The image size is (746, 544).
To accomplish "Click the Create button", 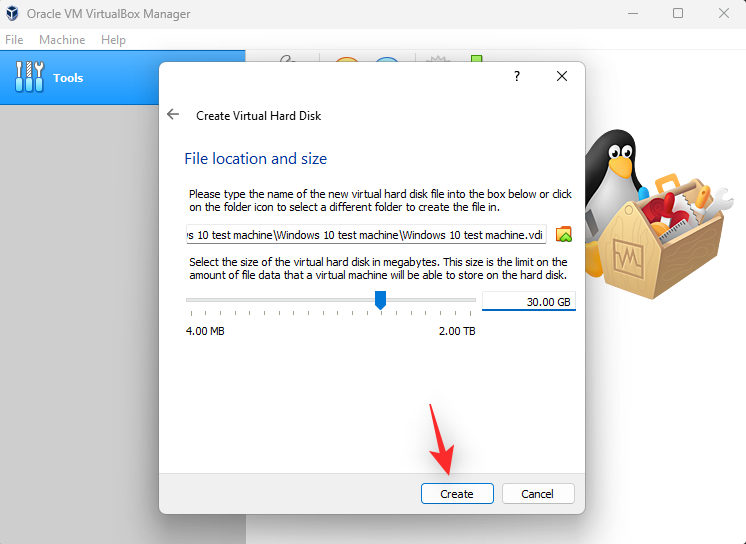I will (x=457, y=494).
